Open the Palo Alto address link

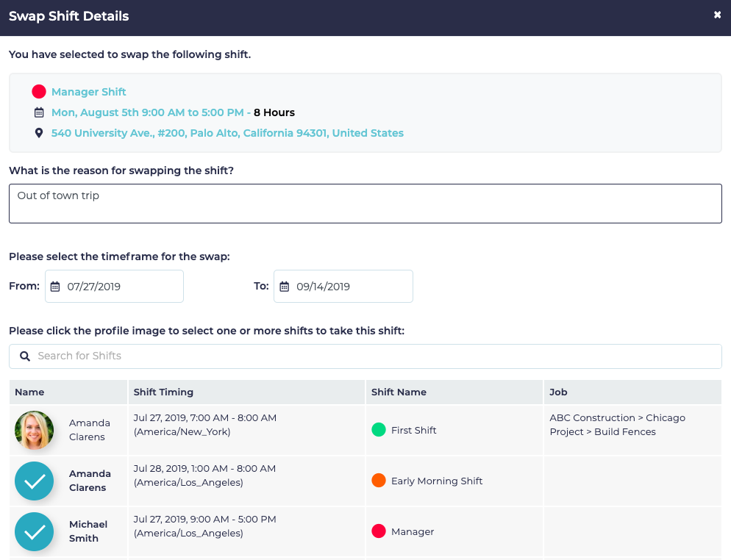(x=227, y=133)
